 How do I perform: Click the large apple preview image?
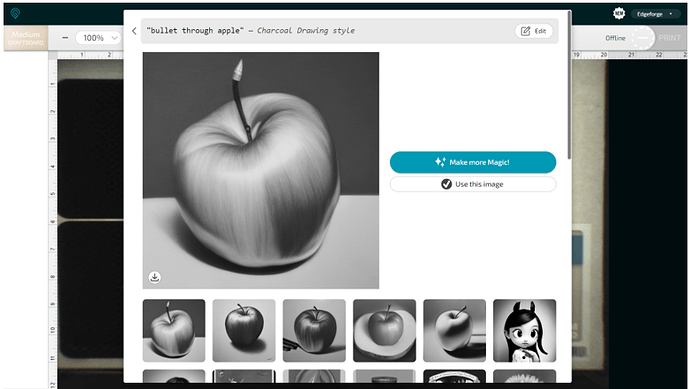click(261, 171)
